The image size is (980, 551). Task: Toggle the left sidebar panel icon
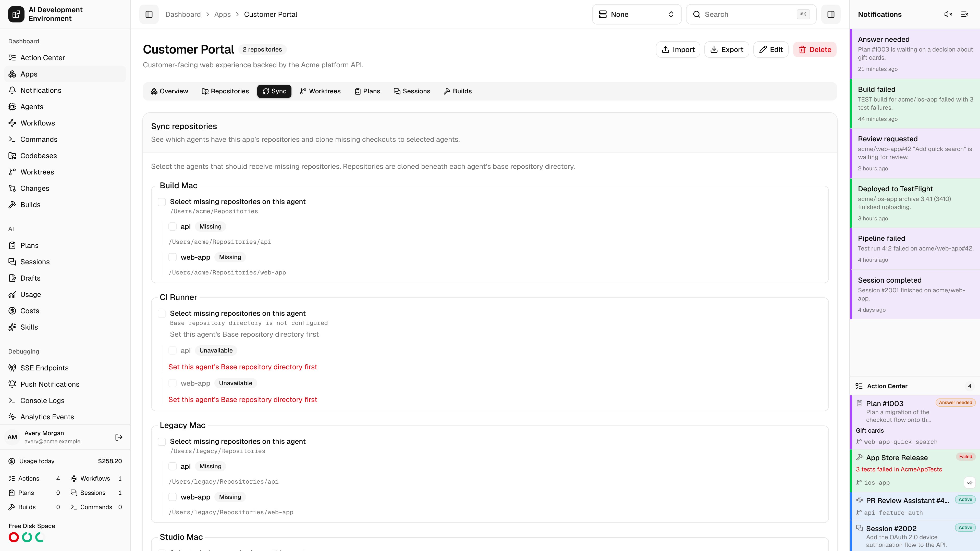tap(149, 14)
